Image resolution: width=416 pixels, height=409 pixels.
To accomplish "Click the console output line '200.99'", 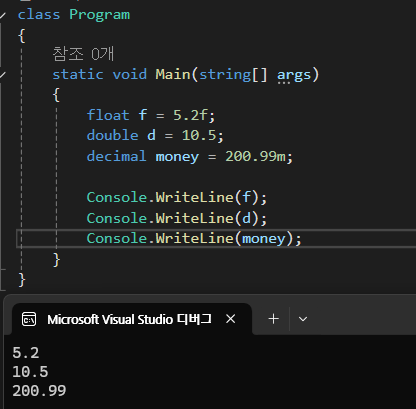I will pyautogui.click(x=39, y=391).
